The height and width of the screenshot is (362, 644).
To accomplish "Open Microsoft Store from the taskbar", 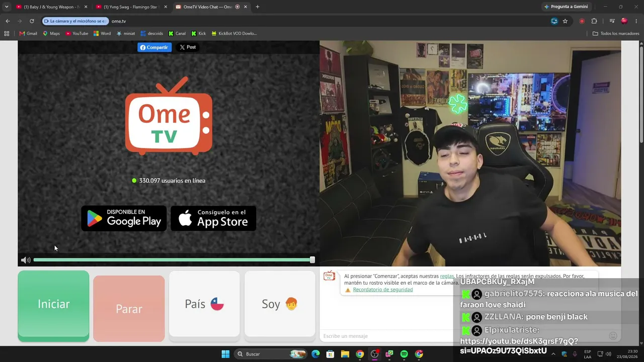I will pyautogui.click(x=330, y=354).
